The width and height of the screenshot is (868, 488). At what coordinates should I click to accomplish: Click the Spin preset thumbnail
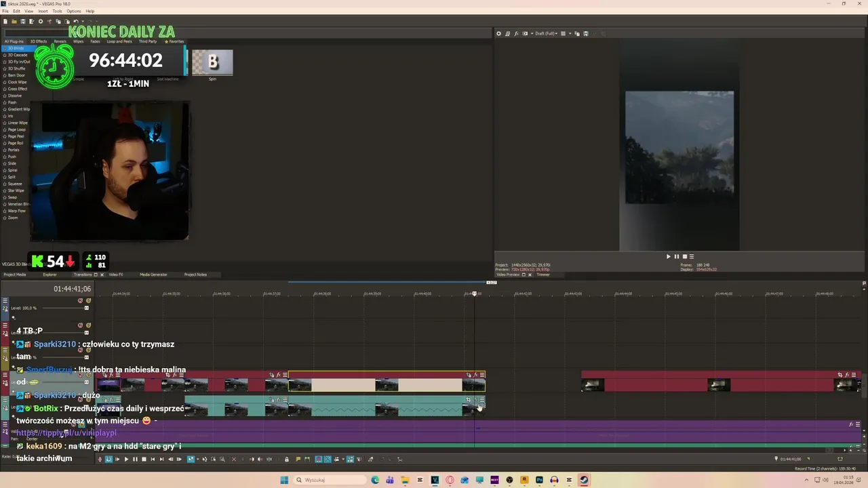tap(212, 62)
